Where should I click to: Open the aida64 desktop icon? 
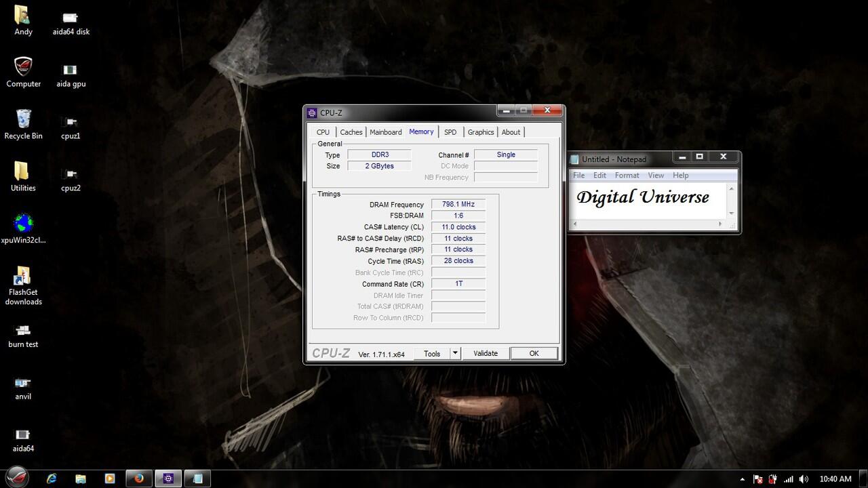tap(23, 440)
